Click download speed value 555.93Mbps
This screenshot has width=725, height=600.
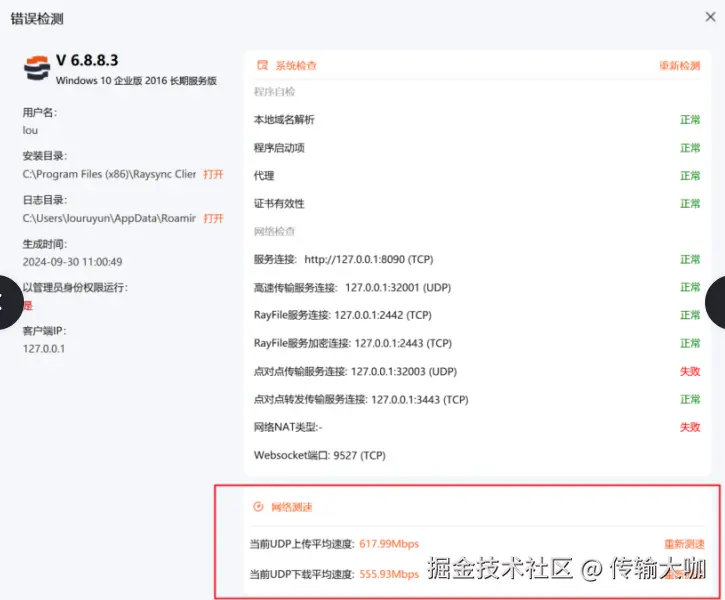pyautogui.click(x=389, y=574)
